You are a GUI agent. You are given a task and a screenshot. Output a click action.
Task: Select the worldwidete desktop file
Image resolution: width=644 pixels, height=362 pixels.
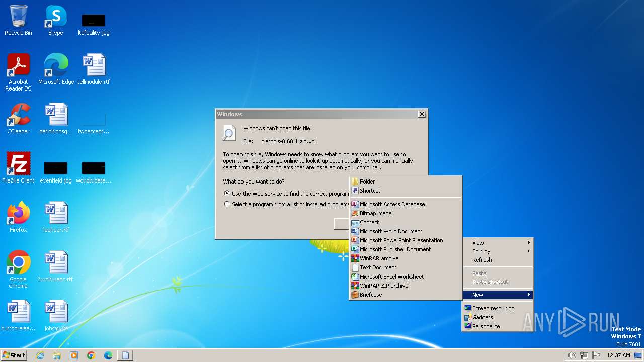(x=94, y=172)
